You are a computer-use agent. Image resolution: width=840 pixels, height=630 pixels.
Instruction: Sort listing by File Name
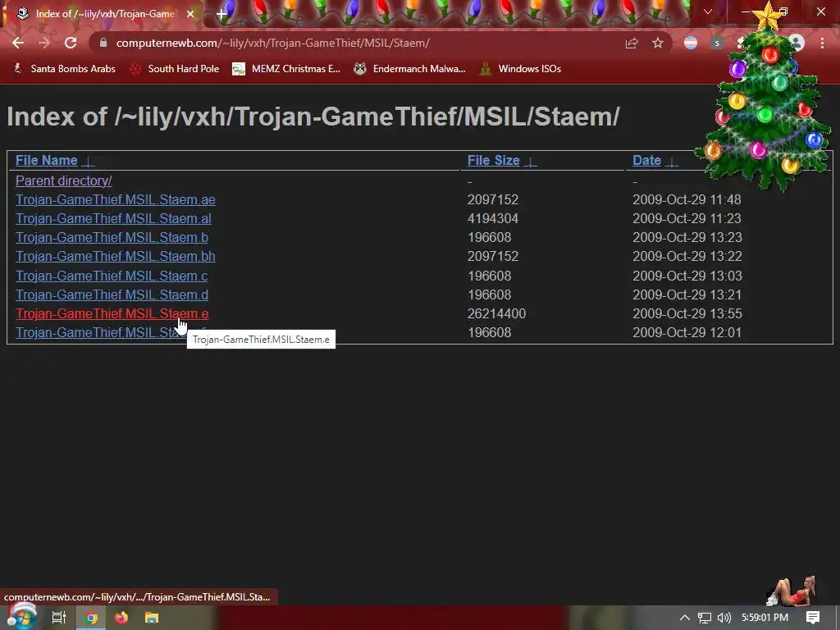tap(47, 160)
